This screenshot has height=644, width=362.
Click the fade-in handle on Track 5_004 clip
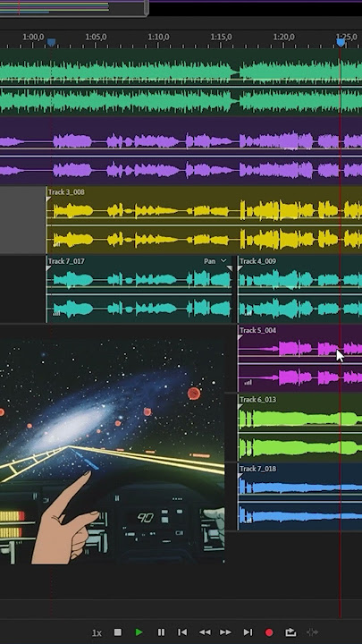pyautogui.click(x=240, y=337)
